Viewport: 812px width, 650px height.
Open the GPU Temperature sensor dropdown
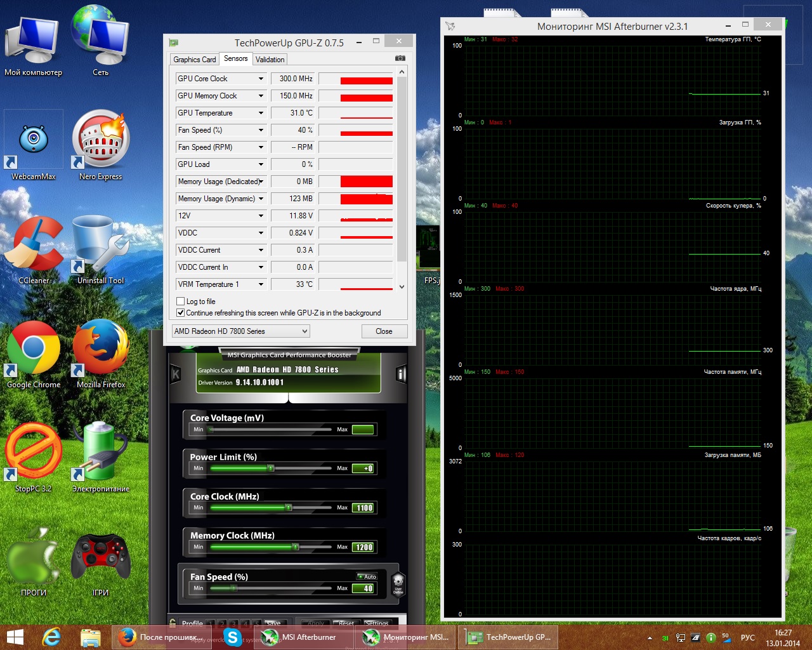coord(261,113)
